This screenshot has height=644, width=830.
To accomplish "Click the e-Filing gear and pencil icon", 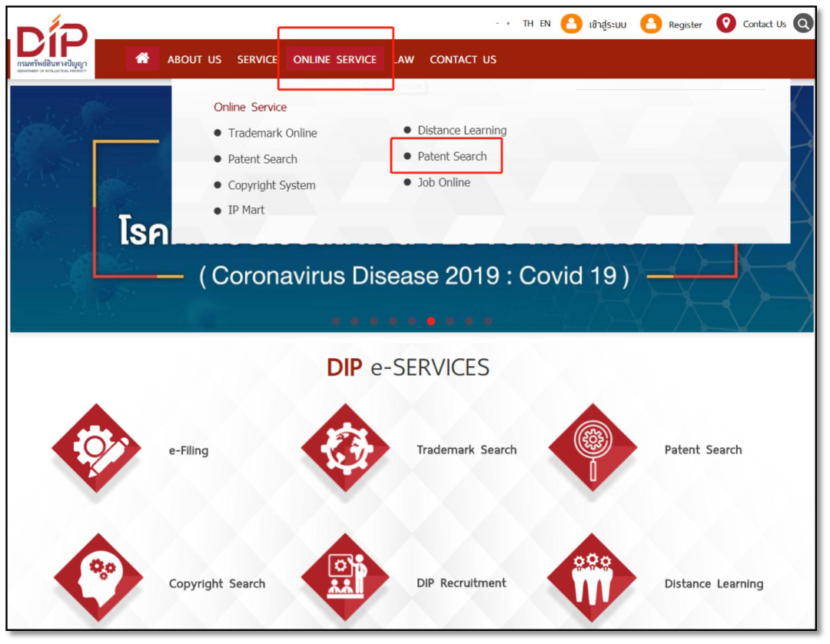I will pyautogui.click(x=96, y=449).
